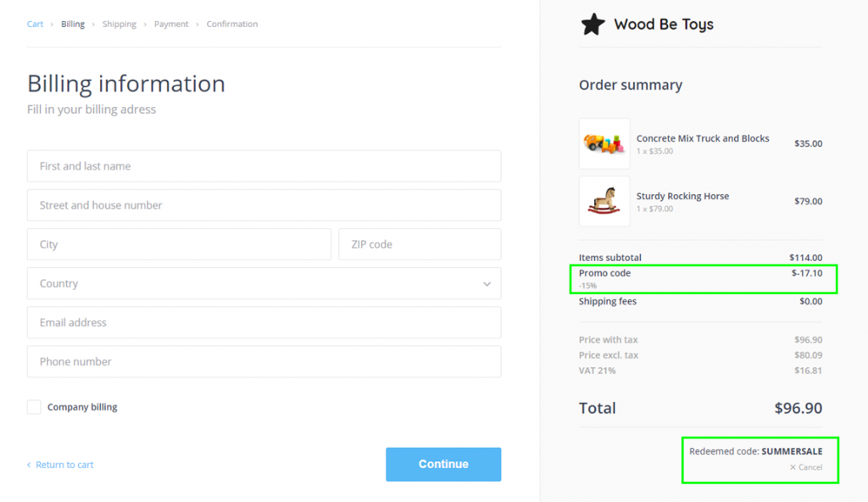This screenshot has height=502, width=868.
Task: Select the Billing breadcrumb step
Action: pyautogui.click(x=73, y=24)
